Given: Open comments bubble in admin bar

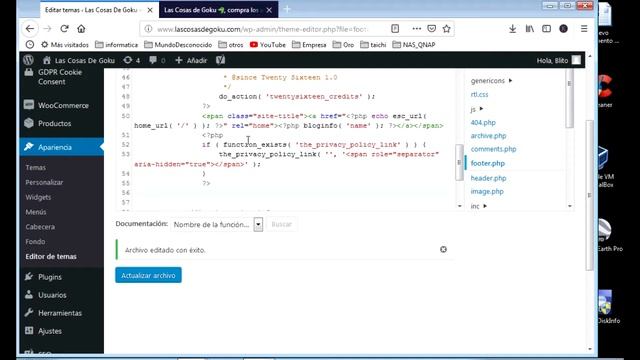Looking at the screenshot, I should click(x=157, y=60).
